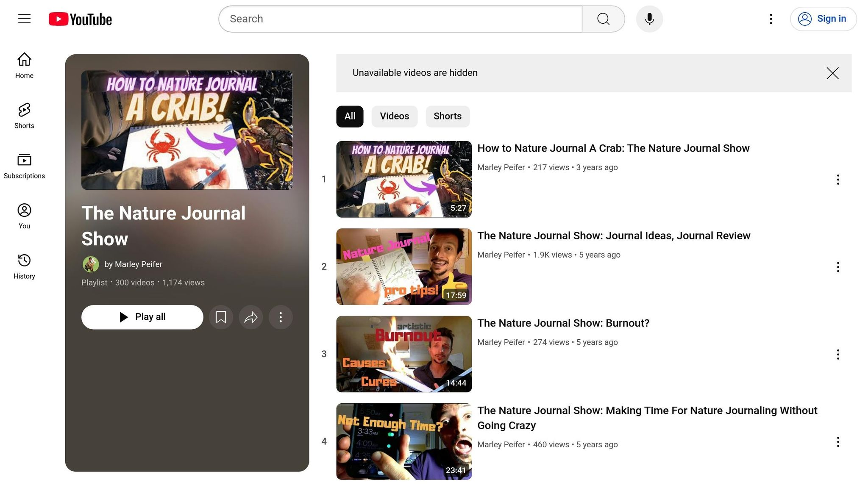
Task: Open settings three-dot menu in header
Action: pyautogui.click(x=771, y=19)
